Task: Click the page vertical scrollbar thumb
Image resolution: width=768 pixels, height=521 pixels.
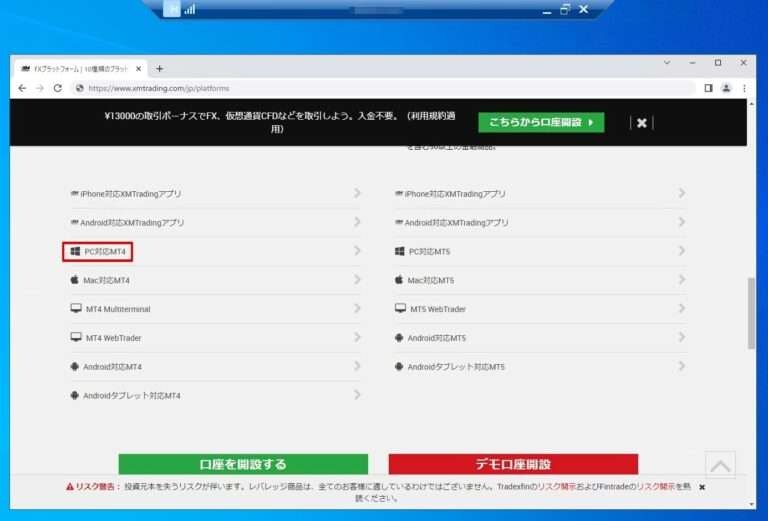Action: (x=751, y=313)
